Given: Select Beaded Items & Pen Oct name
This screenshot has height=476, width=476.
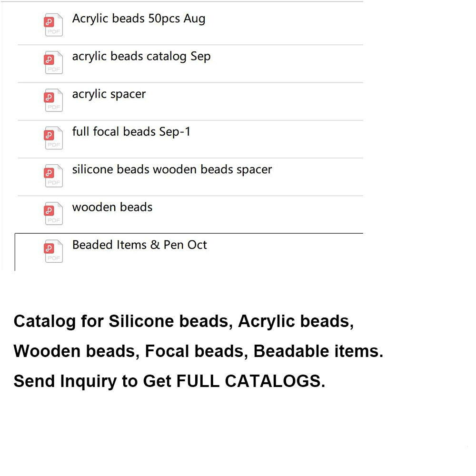Looking at the screenshot, I should [139, 245].
